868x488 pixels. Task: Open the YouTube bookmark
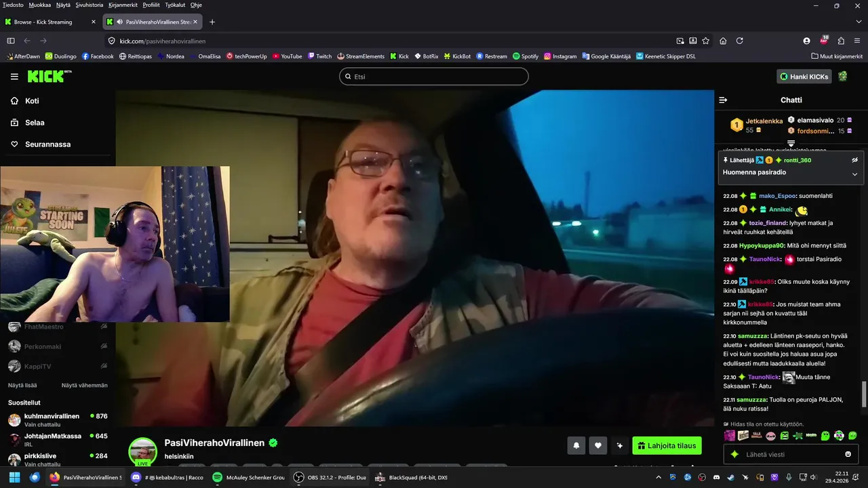tap(287, 56)
